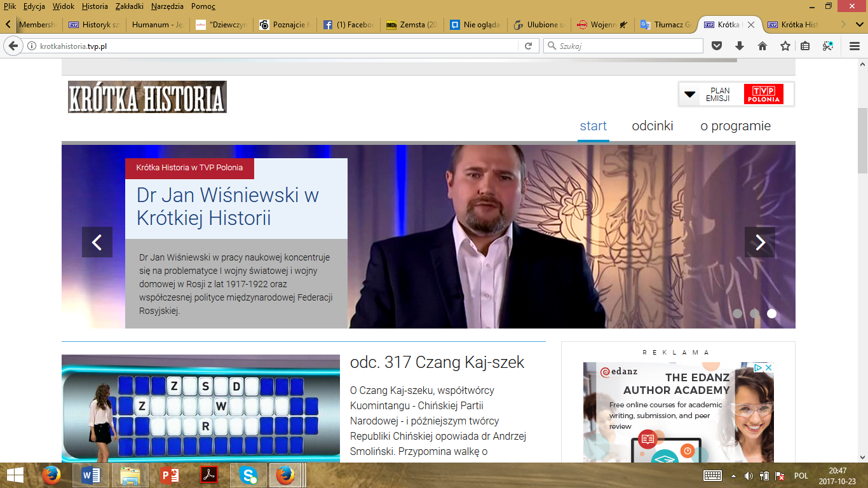Show hidden tray icons arrow
The image size is (868, 488).
(734, 476)
